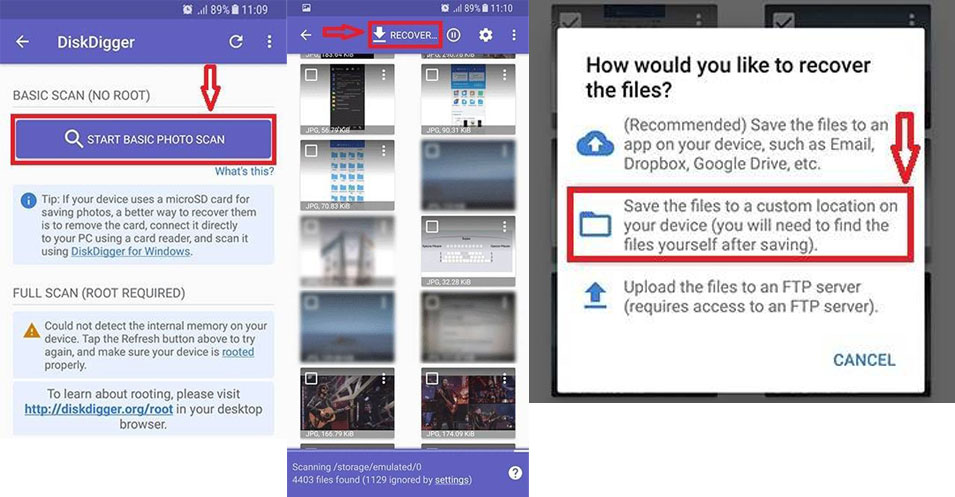Select "Save the files to a custom location"
The width and height of the screenshot is (955, 497).
[740, 225]
